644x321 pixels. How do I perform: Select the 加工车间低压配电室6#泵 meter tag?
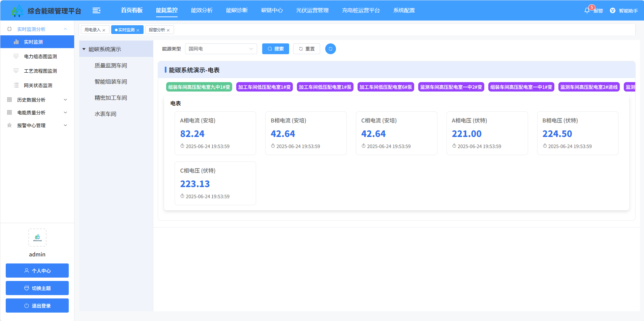click(386, 87)
